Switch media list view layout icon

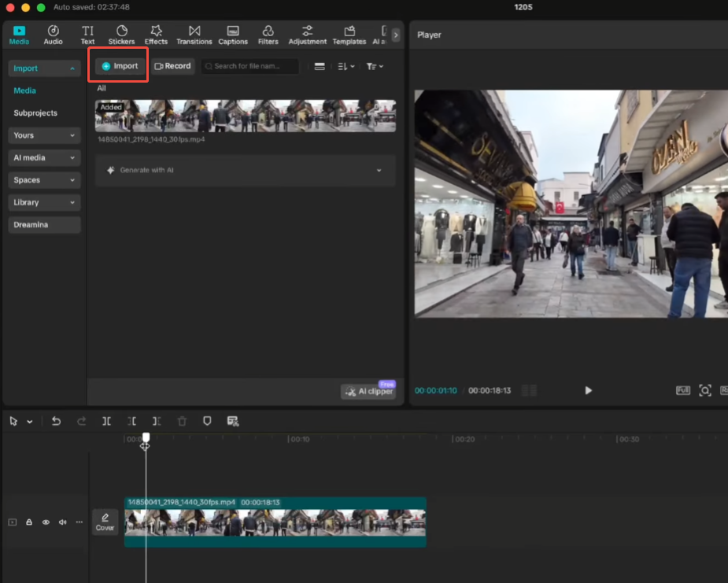(320, 66)
